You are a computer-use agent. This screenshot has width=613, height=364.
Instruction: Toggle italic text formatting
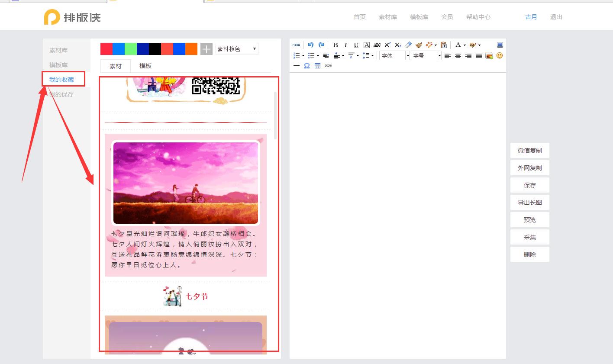[345, 45]
